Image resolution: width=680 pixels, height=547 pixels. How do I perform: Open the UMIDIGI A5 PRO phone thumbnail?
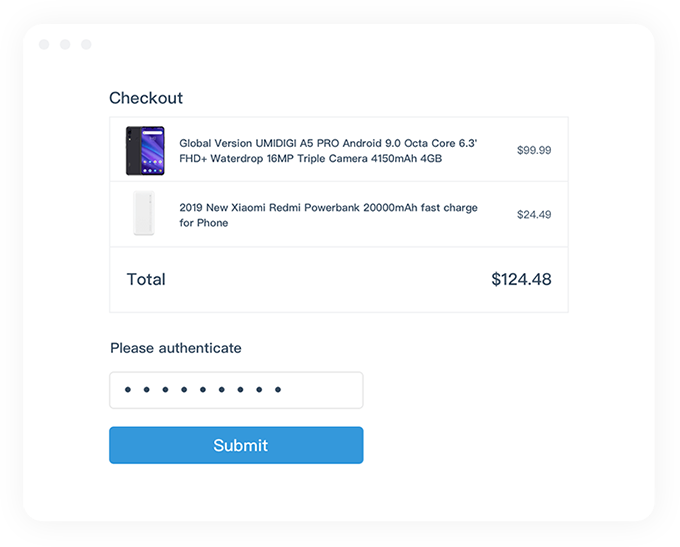tap(145, 151)
